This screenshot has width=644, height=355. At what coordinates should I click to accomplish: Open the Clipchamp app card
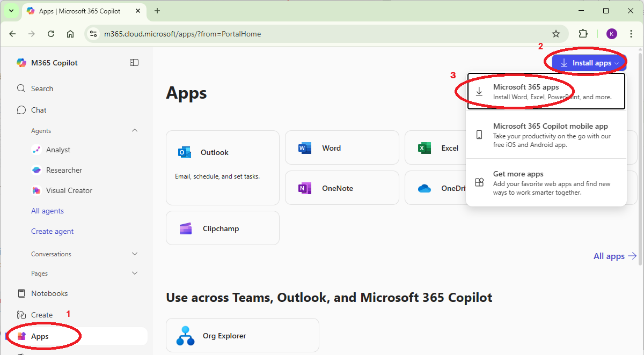click(x=223, y=228)
